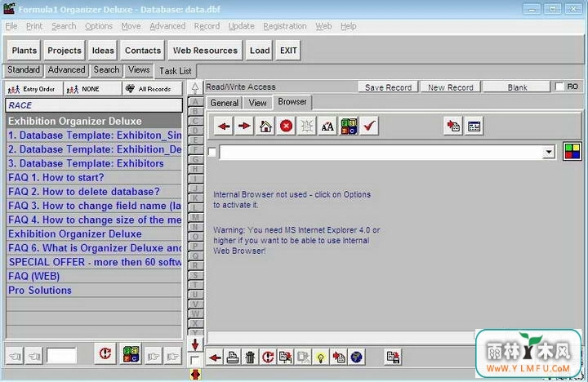Select 'FAQ (WEB)' record in list

(94, 276)
